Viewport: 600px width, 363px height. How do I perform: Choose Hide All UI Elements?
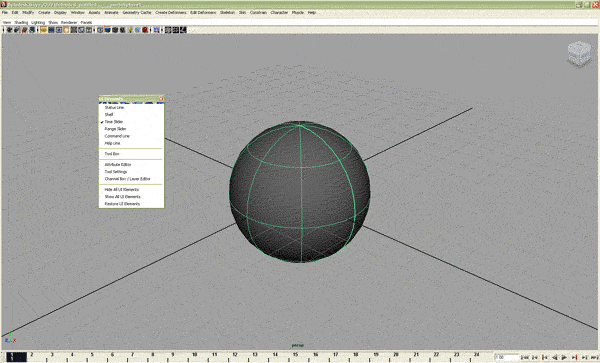coord(131,190)
